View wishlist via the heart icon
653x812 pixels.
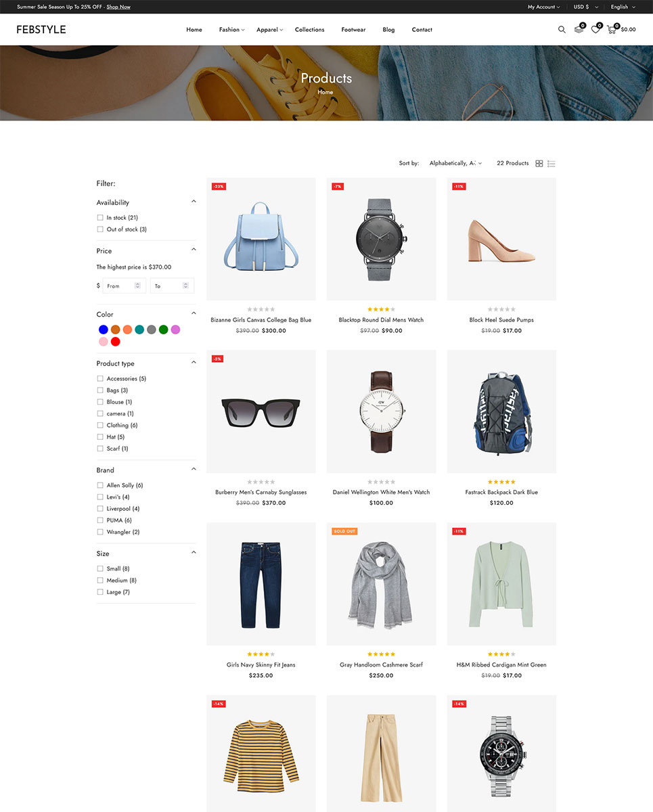pos(595,29)
